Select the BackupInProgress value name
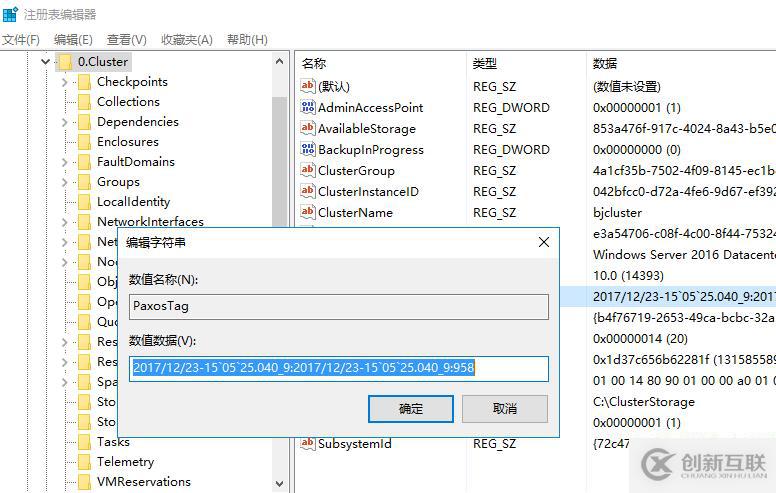 click(371, 149)
